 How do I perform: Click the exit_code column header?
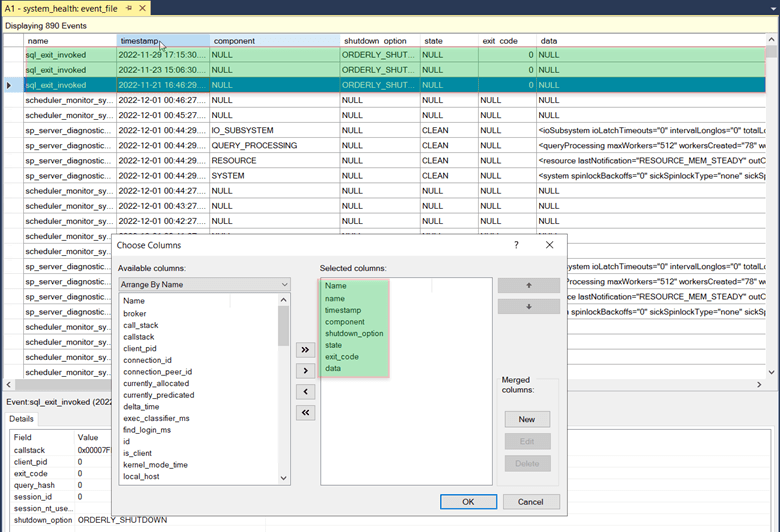[507, 41]
